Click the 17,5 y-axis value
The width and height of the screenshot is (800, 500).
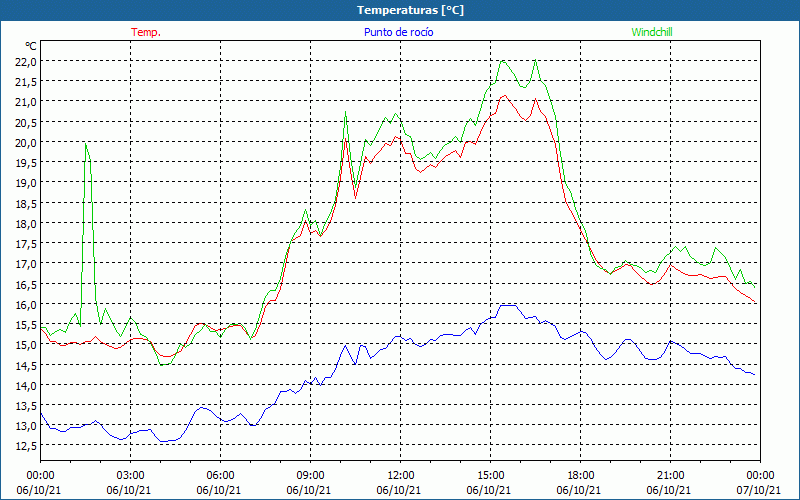point(26,243)
